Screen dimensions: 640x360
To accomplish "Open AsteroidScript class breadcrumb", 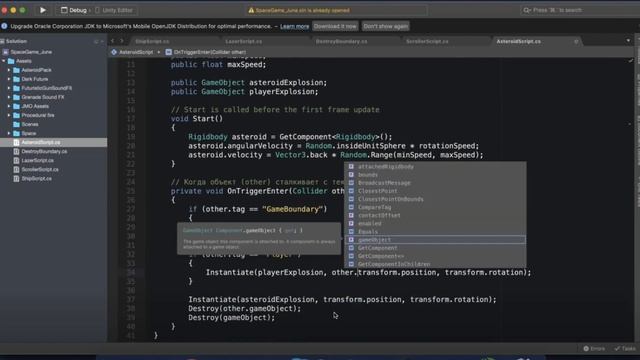I will [132, 52].
